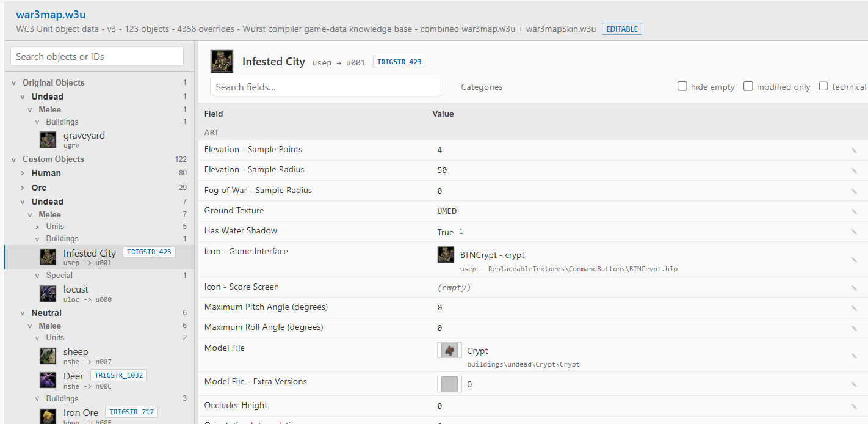Click TRIGSTR_717 badge beside Iron Ore
Screen dimensions: 868x424
[131, 412]
